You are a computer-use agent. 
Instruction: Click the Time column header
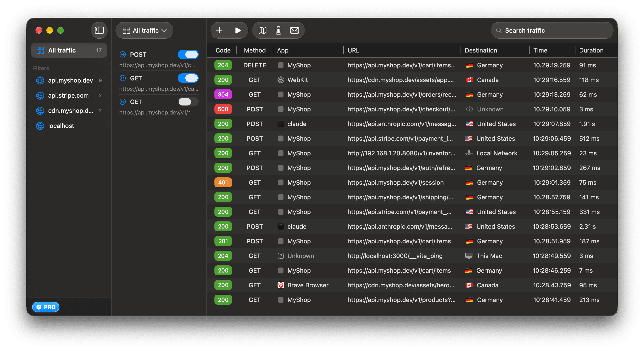pyautogui.click(x=540, y=50)
